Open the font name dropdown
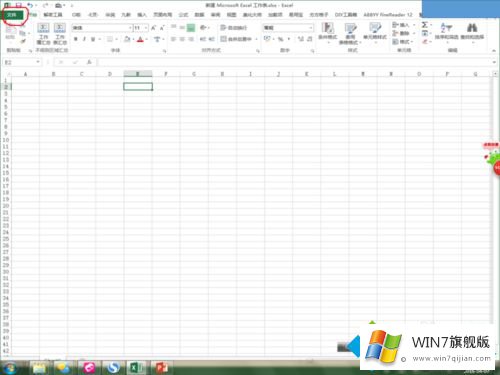This screenshot has width=500, height=375. pos(130,28)
